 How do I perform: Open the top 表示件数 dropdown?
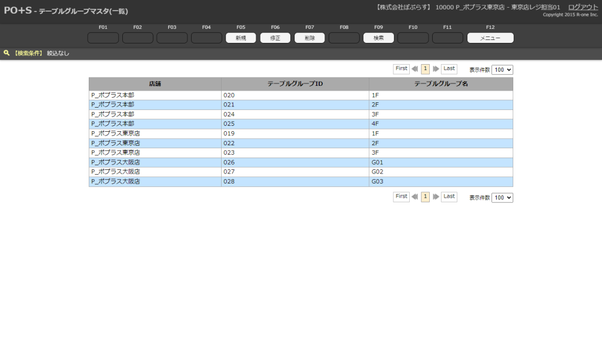502,69
